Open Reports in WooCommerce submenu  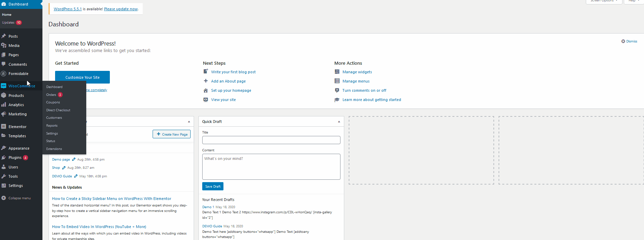pyautogui.click(x=52, y=126)
